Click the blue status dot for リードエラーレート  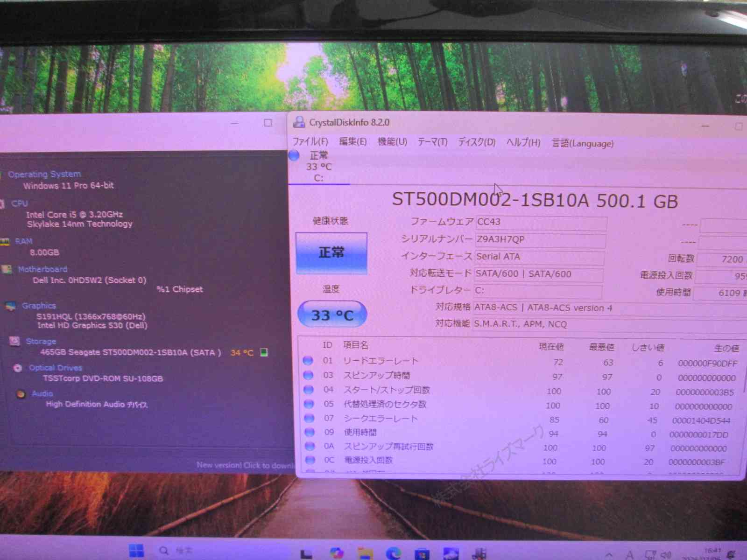click(308, 360)
